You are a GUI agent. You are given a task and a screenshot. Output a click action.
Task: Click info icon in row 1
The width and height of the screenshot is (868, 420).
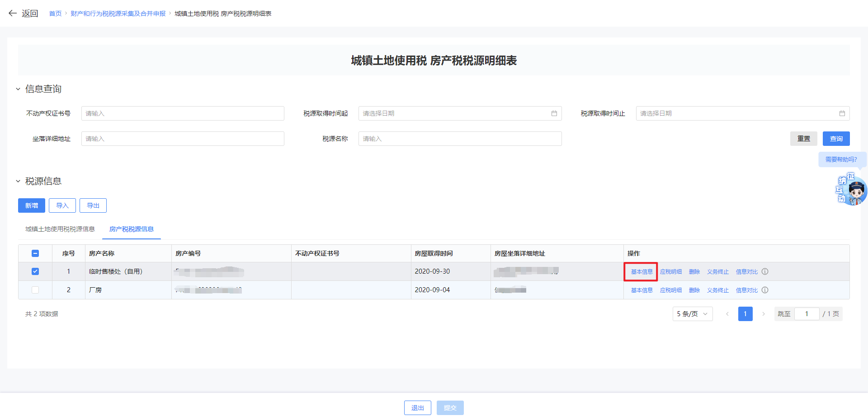coord(765,271)
